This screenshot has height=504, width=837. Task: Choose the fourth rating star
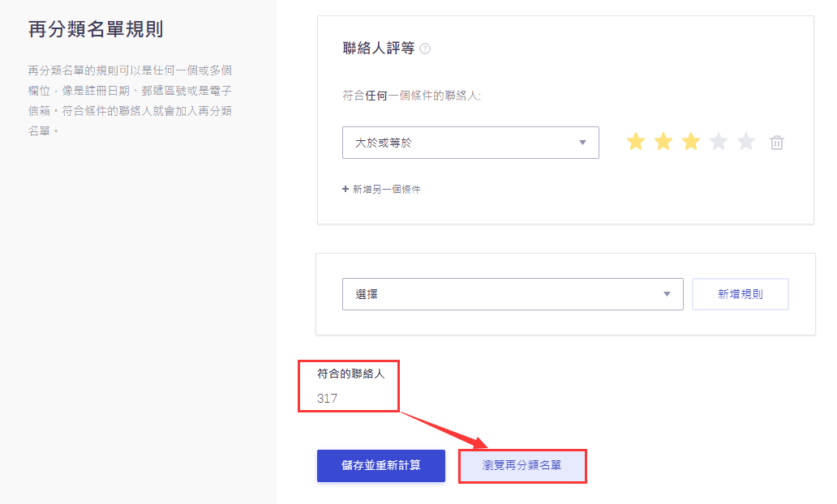(x=719, y=143)
